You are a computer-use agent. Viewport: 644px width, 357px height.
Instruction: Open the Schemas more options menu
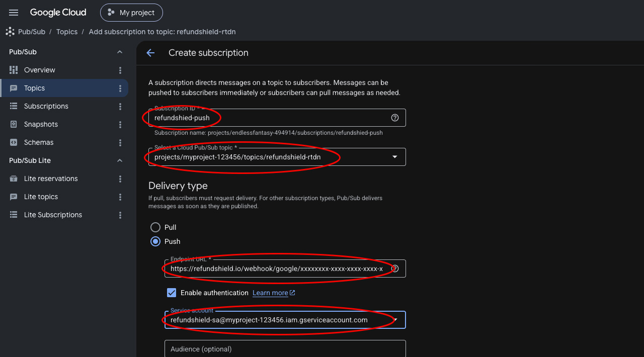coord(120,142)
